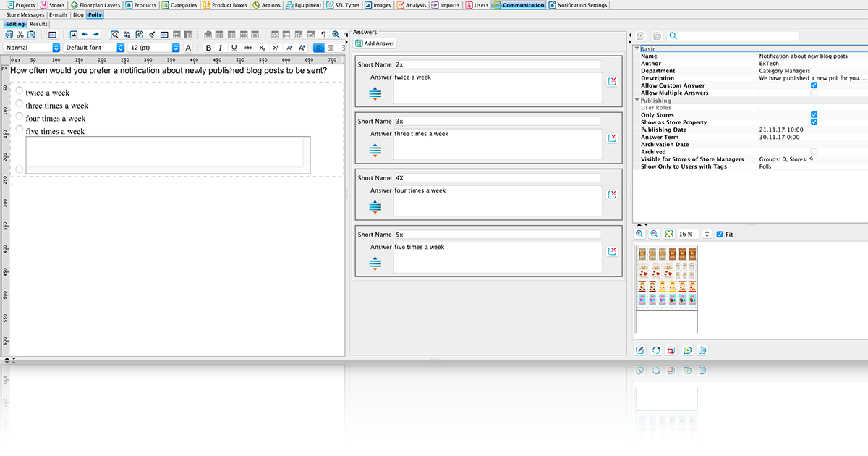
Task: Click the Add Answer button
Action: tap(375, 43)
